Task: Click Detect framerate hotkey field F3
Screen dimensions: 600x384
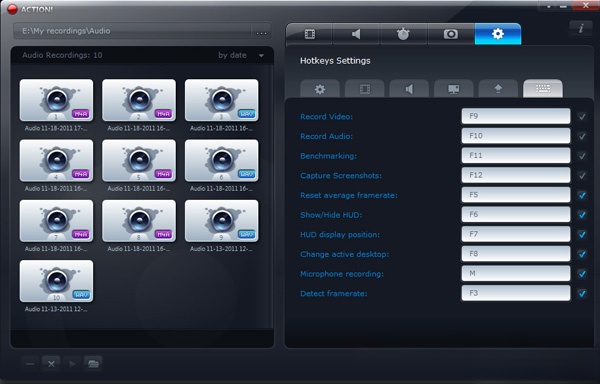Action: (516, 293)
